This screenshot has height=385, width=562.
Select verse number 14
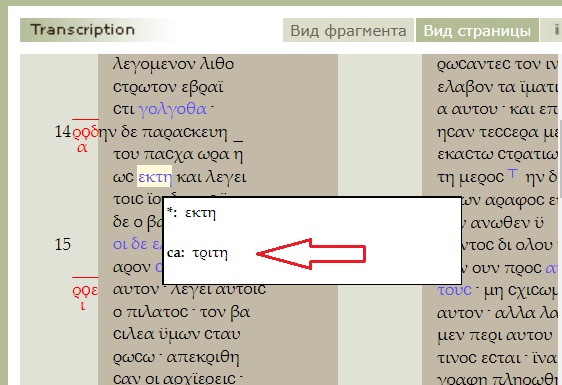tap(63, 132)
